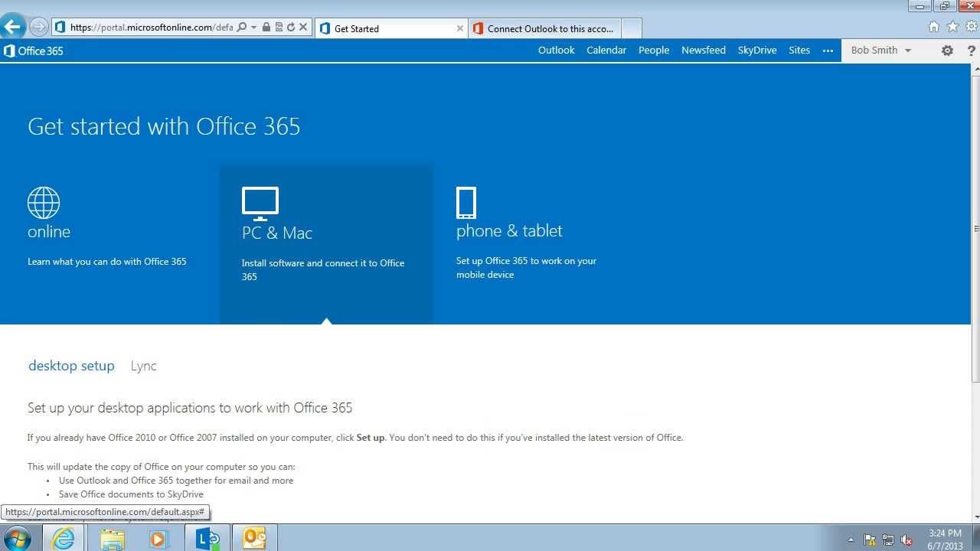The image size is (980, 551).
Task: Open Lync from the taskbar
Action: 207,538
